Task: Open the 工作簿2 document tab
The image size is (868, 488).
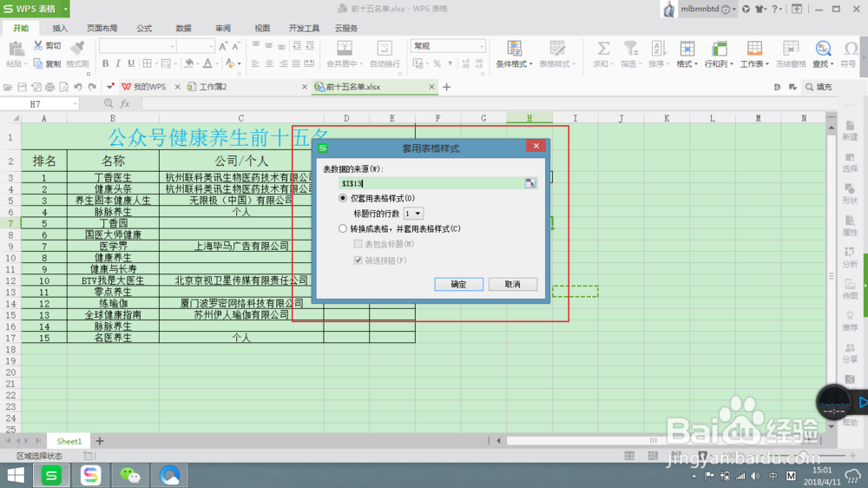Action: pyautogui.click(x=214, y=87)
